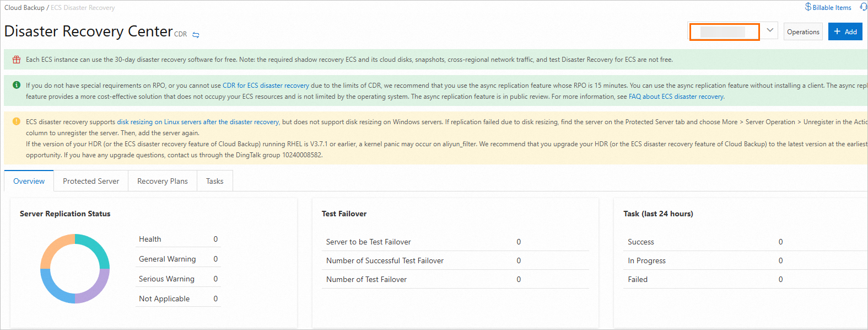Click the Server Replication Status heading
Viewport: 868px width, 330px height.
(x=65, y=214)
